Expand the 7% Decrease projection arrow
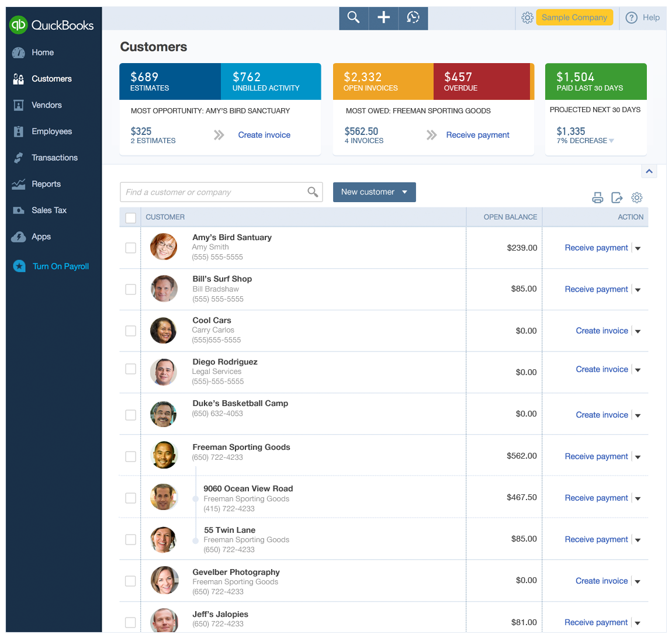The height and width of the screenshot is (638, 672). pyautogui.click(x=612, y=141)
